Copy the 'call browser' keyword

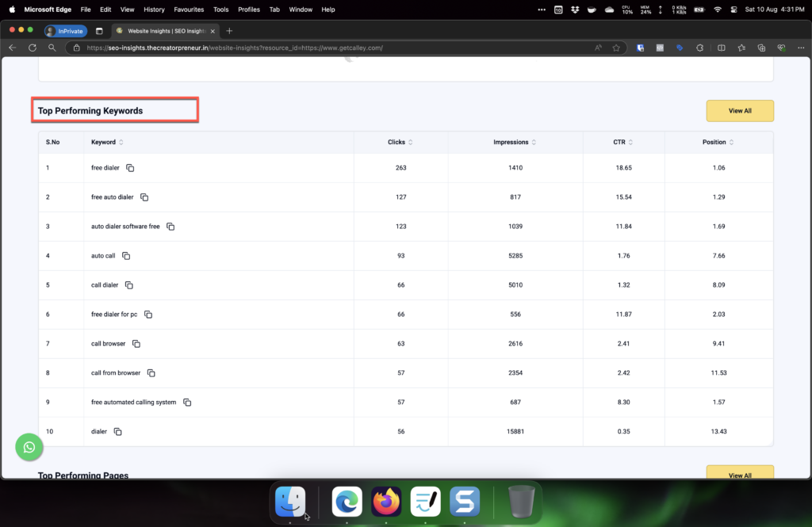(136, 344)
